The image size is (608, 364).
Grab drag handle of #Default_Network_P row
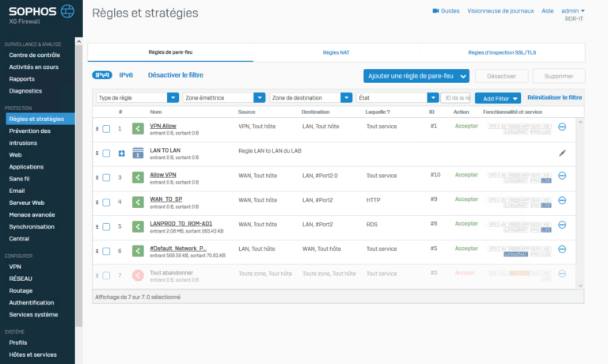click(x=97, y=251)
